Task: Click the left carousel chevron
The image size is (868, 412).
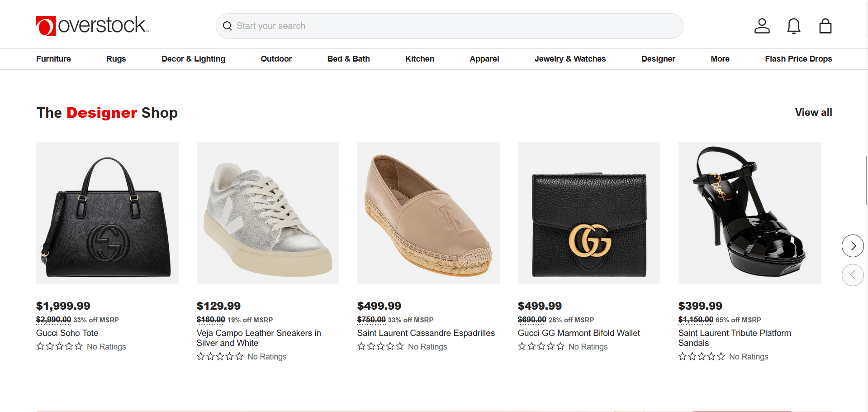Action: click(x=853, y=275)
